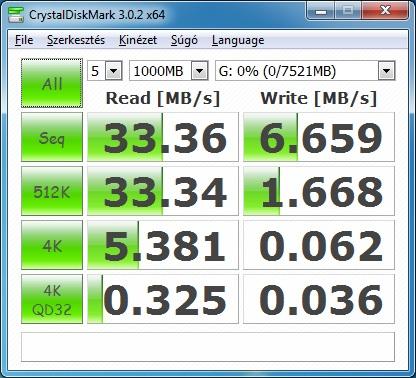
Task: Start the Seq benchmark
Action: (52, 137)
